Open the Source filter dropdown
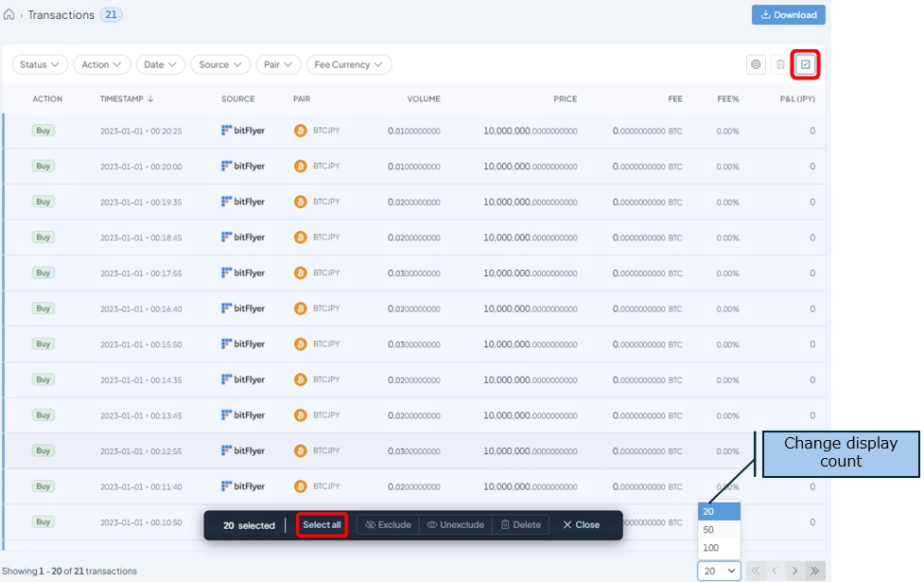The image size is (924, 582). pos(220,64)
